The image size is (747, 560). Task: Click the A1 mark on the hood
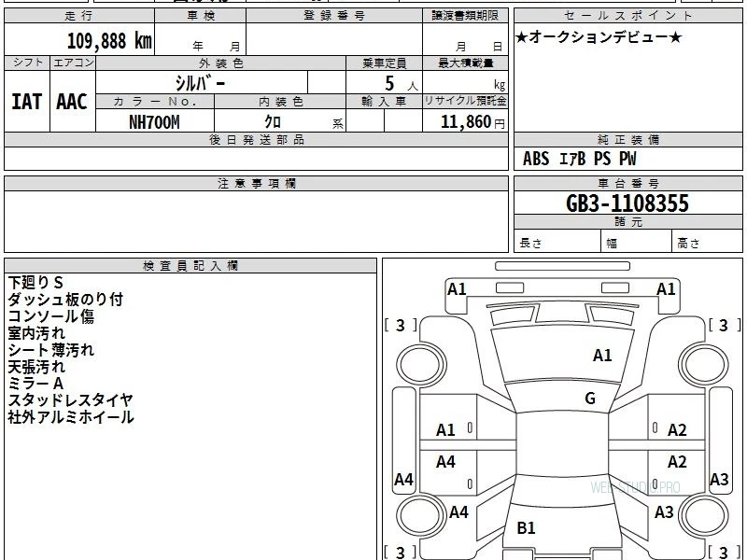(x=602, y=356)
